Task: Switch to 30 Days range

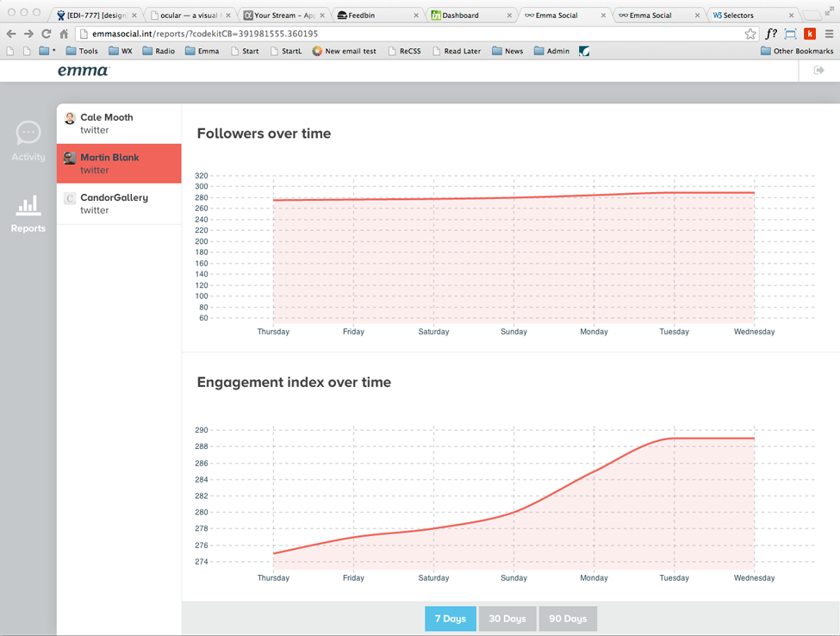Action: (x=507, y=619)
